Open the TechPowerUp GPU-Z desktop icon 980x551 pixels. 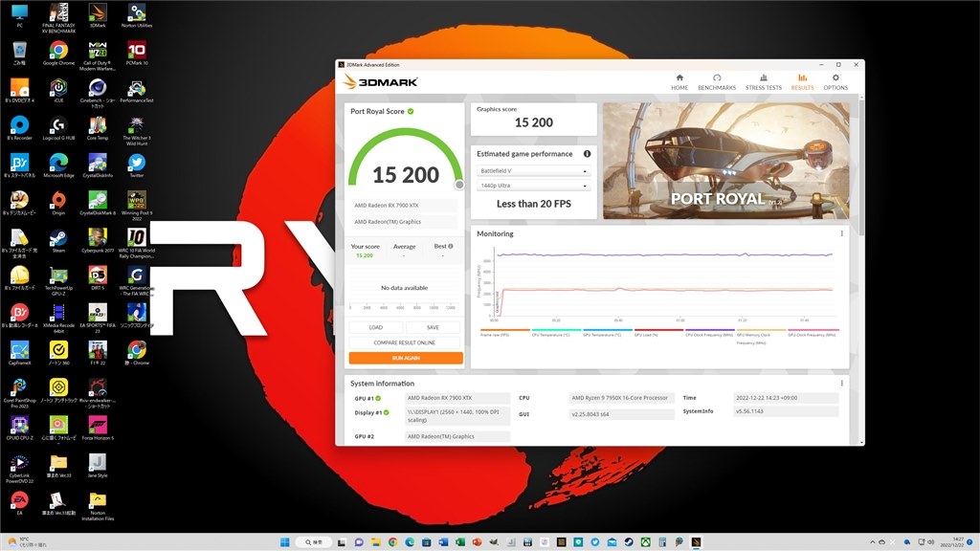point(58,281)
